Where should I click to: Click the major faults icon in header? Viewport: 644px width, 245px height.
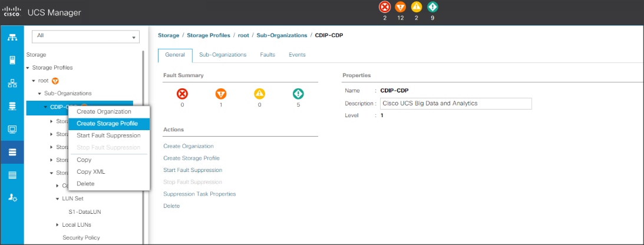pos(401,7)
